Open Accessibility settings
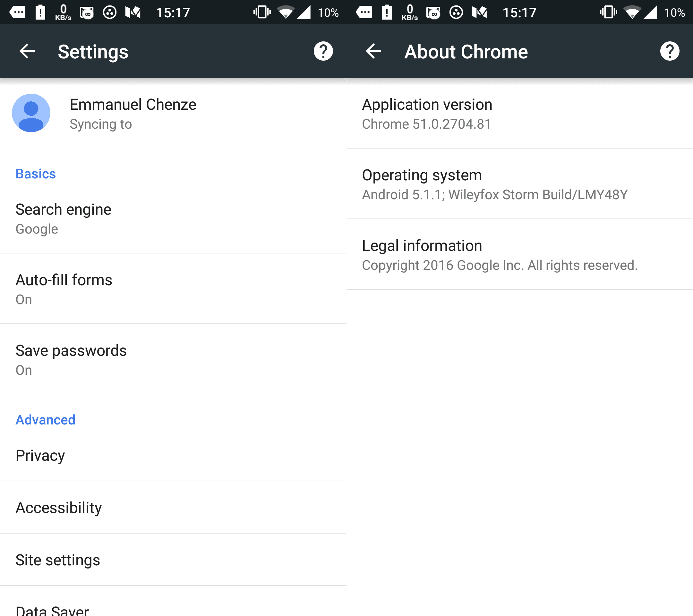Screen dimensions: 693x616 173,508
